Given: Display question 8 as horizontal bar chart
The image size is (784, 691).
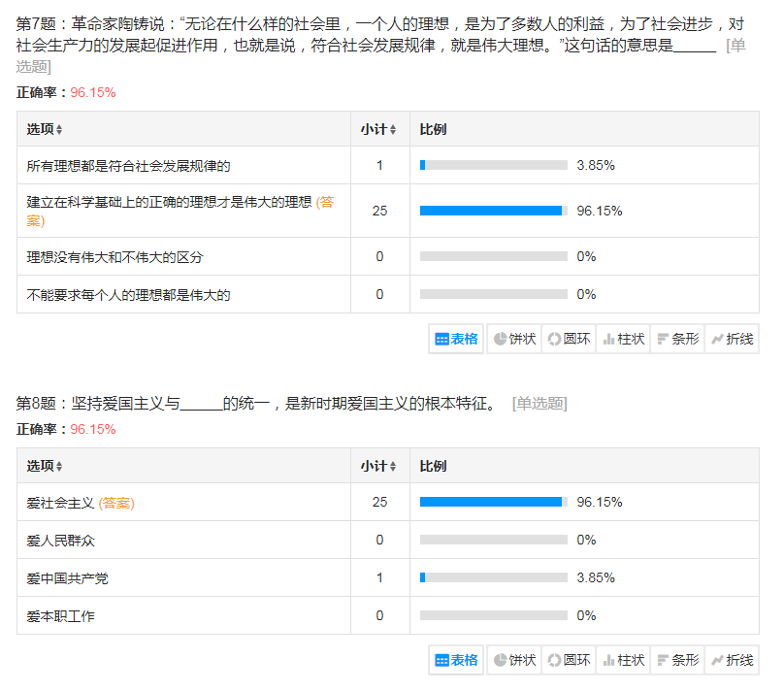Looking at the screenshot, I should (x=677, y=660).
